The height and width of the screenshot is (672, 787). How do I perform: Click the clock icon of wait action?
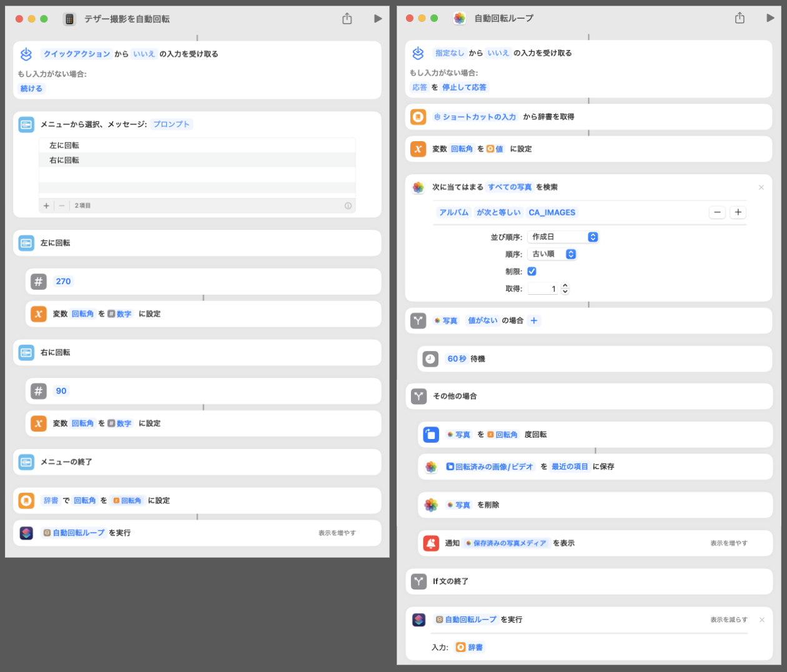pyautogui.click(x=430, y=360)
